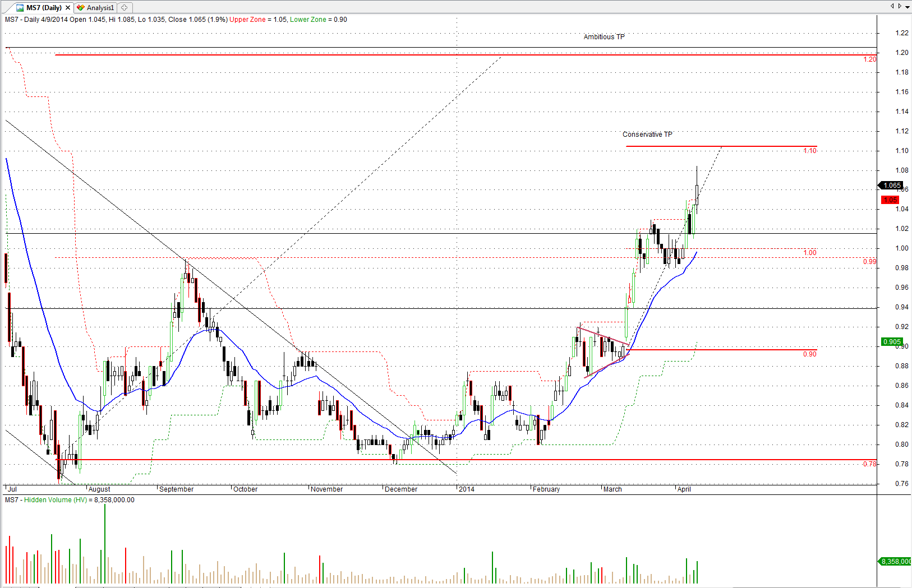Viewport: 912px width, 588px height.
Task: Switch to the Analysis1 tab
Action: (100, 8)
